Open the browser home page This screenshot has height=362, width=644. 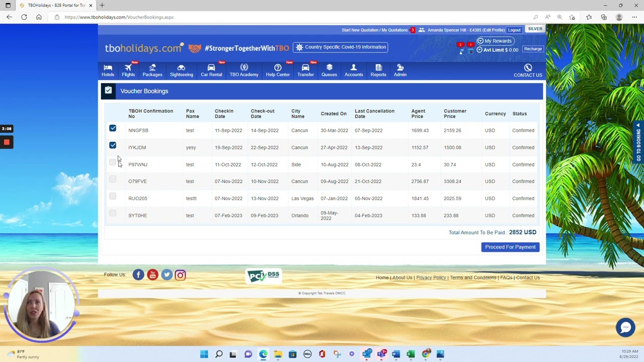click(x=39, y=17)
